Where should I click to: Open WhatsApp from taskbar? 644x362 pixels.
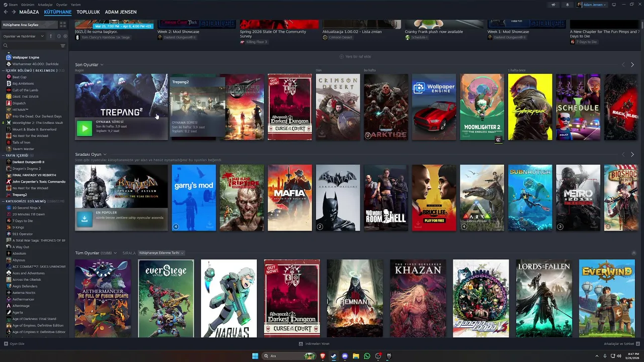pos(367,356)
